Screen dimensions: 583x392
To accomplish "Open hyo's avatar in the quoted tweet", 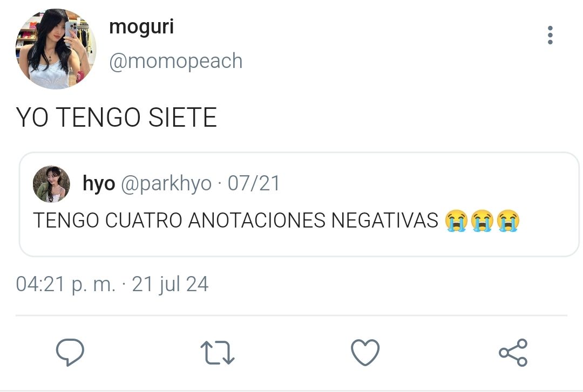I will [x=51, y=184].
